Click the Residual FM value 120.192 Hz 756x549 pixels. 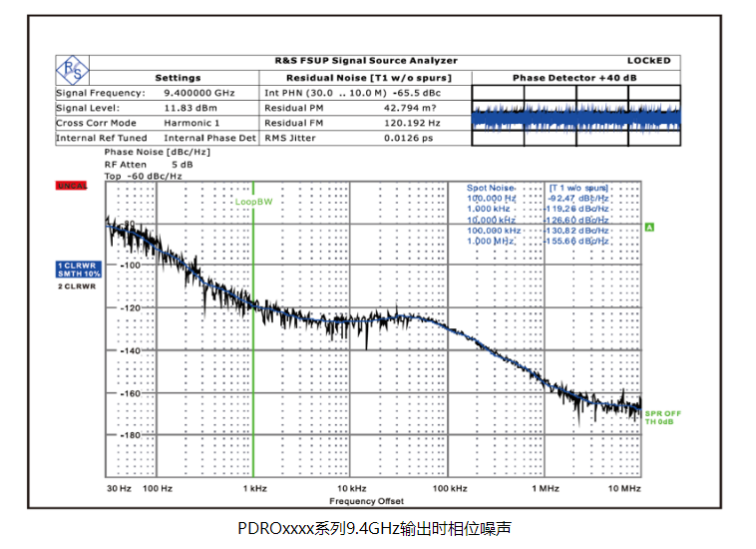click(x=412, y=123)
